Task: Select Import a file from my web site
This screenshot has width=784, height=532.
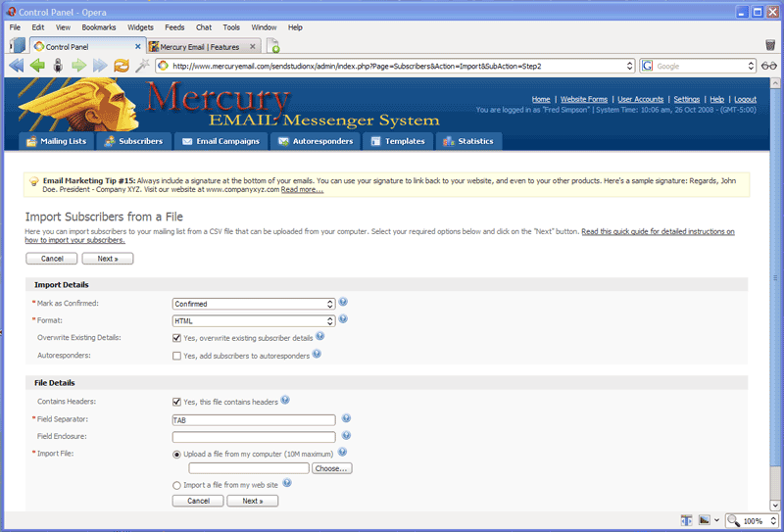Action: (x=176, y=486)
